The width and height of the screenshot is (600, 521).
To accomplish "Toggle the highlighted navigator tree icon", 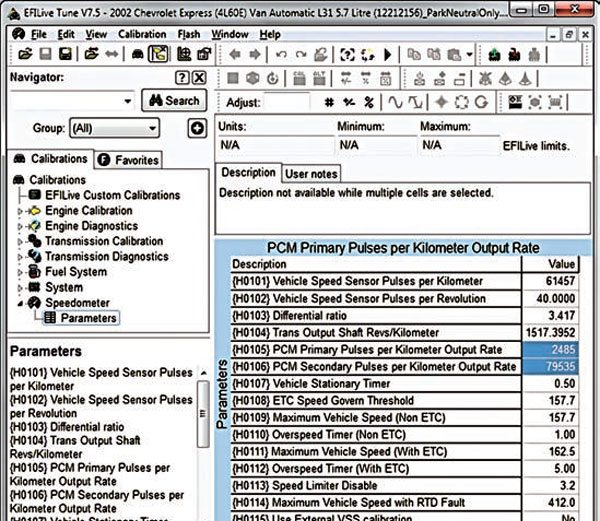I will 158,54.
